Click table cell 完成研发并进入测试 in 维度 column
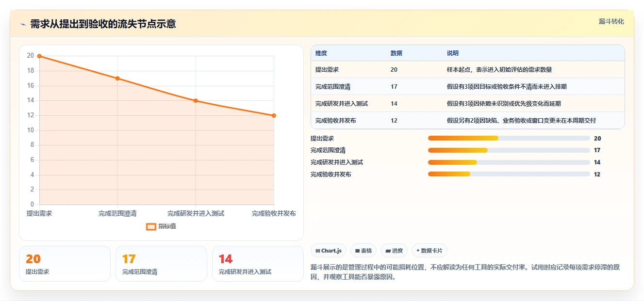The width and height of the screenshot is (644, 301). pyautogui.click(x=342, y=104)
